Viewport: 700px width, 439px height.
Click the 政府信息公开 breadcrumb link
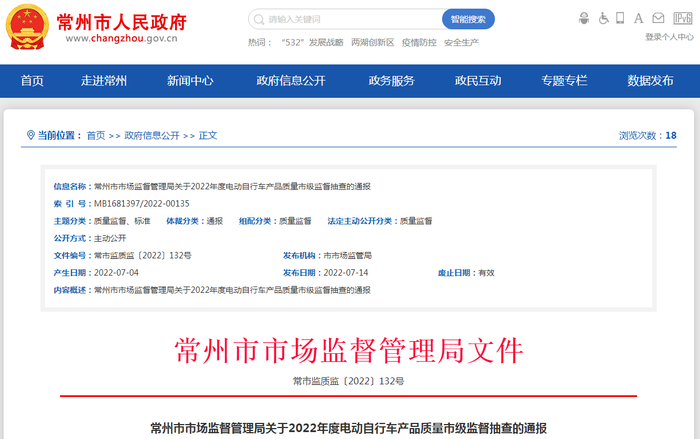point(152,135)
